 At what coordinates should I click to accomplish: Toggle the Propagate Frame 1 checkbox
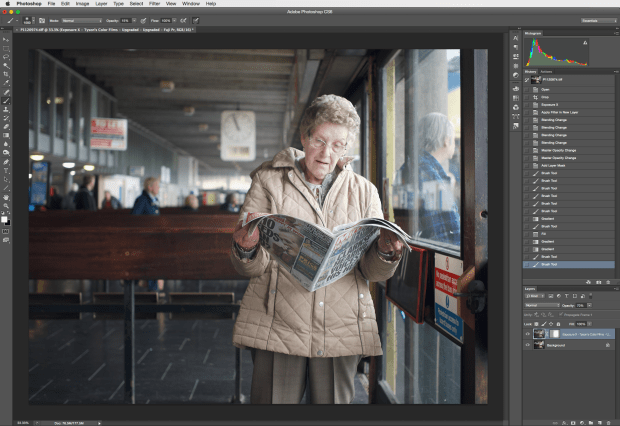(562, 315)
